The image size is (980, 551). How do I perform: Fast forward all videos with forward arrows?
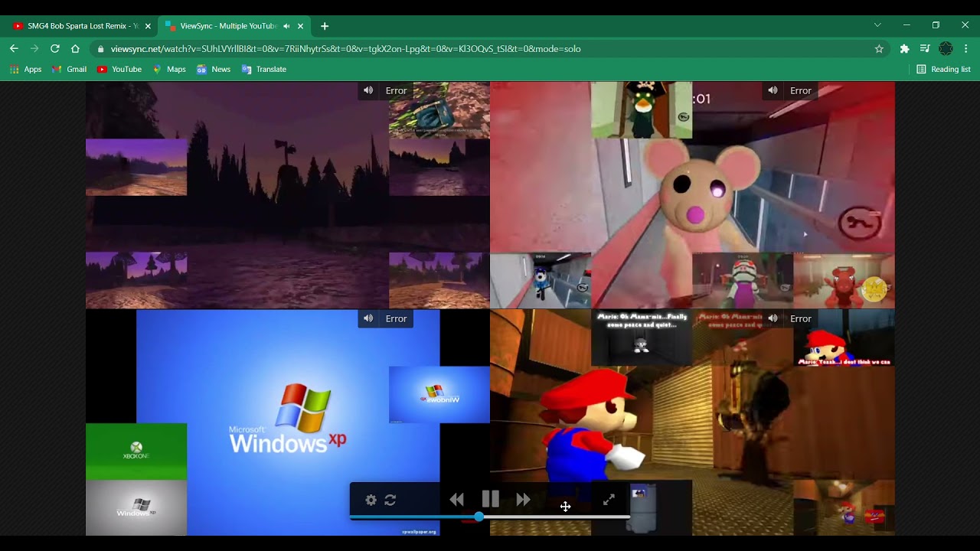[523, 500]
